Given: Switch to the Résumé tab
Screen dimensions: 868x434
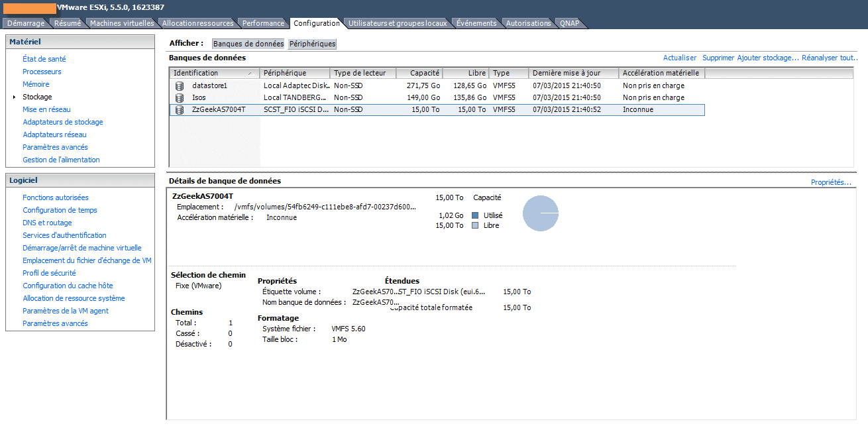Looking at the screenshot, I should pyautogui.click(x=68, y=23).
